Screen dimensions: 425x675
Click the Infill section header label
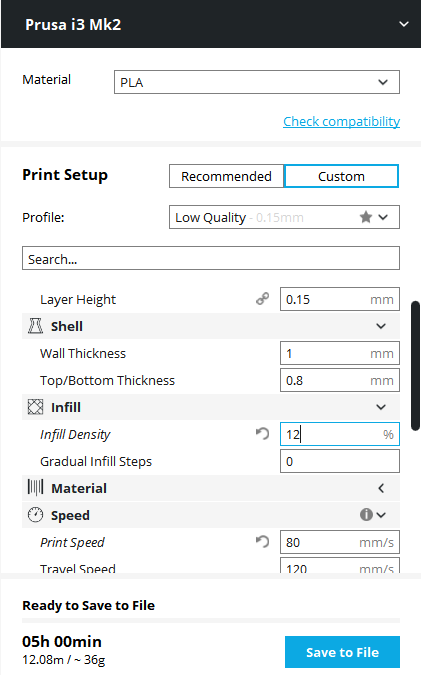click(x=66, y=407)
